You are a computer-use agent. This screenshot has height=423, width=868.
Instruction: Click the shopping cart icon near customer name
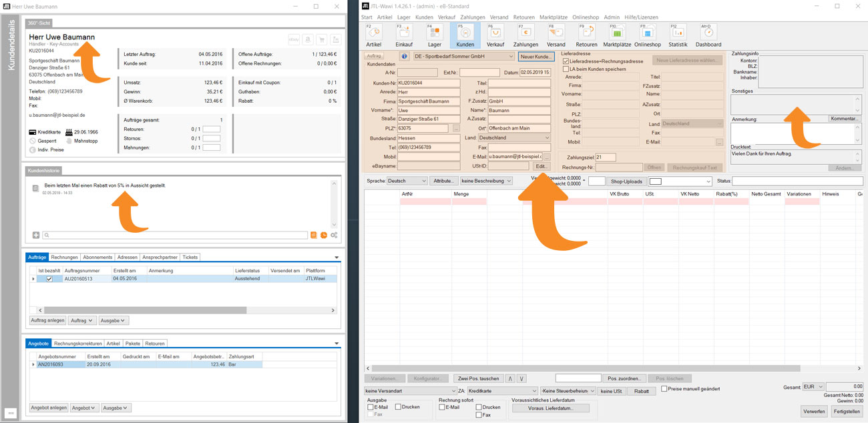[322, 39]
